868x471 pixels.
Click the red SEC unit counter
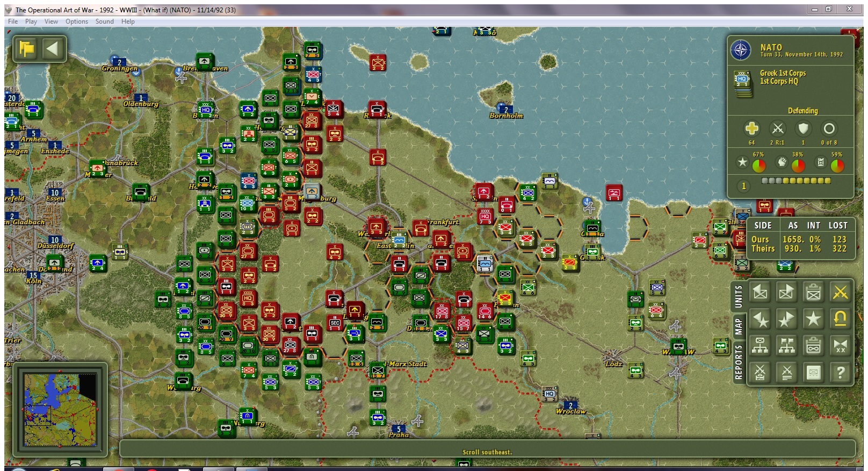coord(335,323)
